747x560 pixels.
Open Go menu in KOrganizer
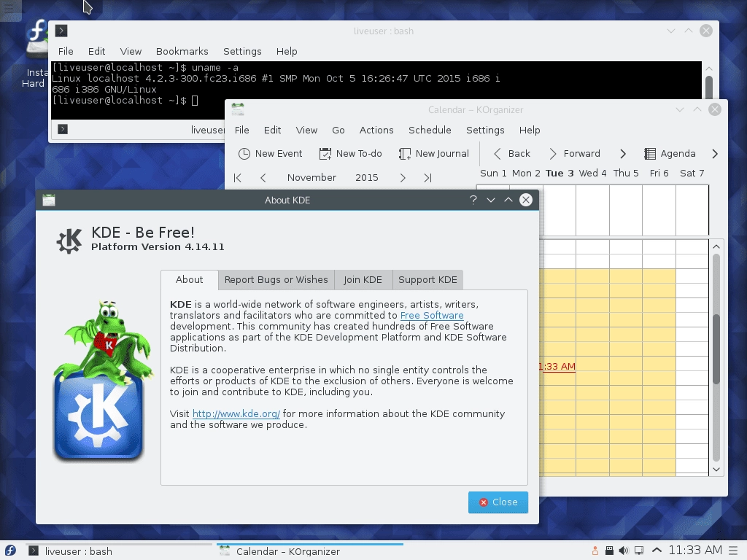click(338, 130)
